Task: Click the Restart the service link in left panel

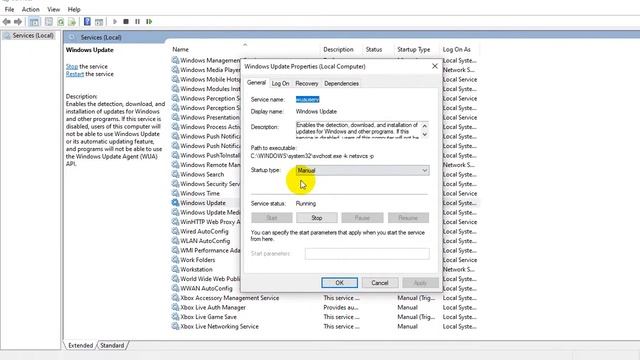Action: pos(75,74)
